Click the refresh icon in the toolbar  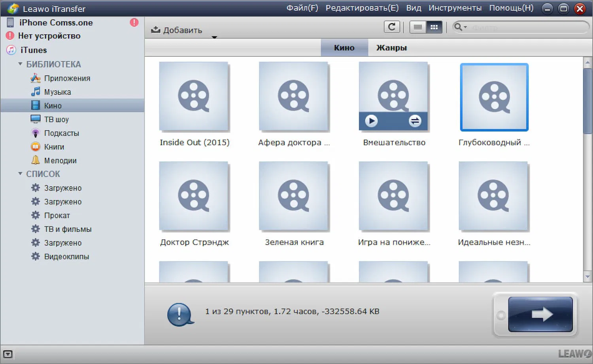coord(392,27)
